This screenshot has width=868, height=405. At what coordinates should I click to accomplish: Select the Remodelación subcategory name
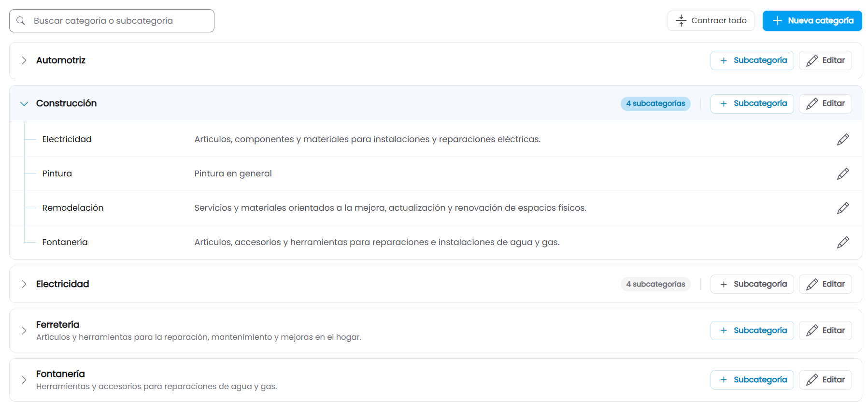[73, 208]
